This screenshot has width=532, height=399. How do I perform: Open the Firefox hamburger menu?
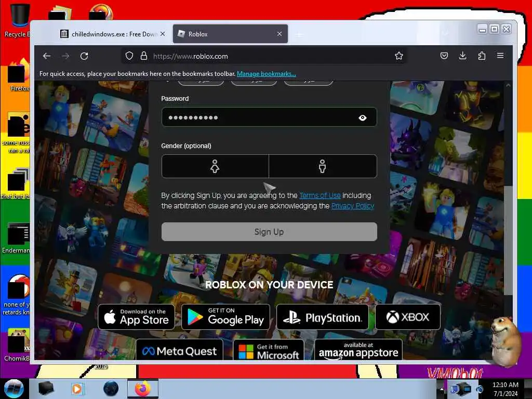(x=500, y=56)
